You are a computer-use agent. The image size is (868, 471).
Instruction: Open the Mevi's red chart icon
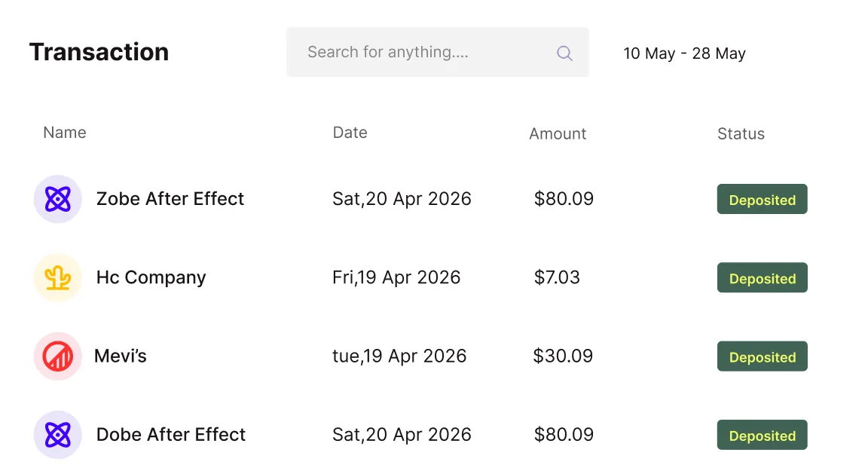point(57,356)
